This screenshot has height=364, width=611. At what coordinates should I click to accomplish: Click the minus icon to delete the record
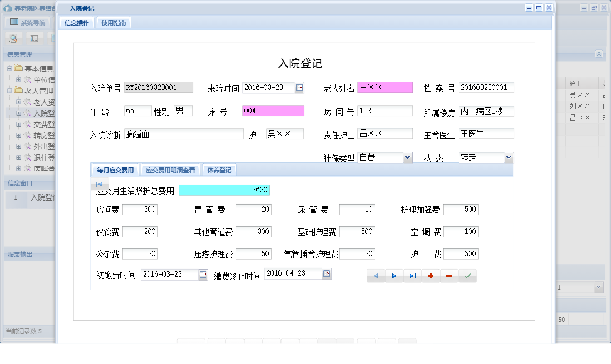point(449,275)
